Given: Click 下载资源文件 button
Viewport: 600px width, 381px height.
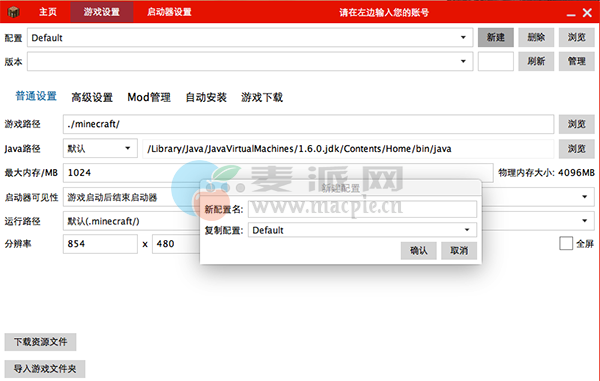Looking at the screenshot, I should tap(40, 342).
